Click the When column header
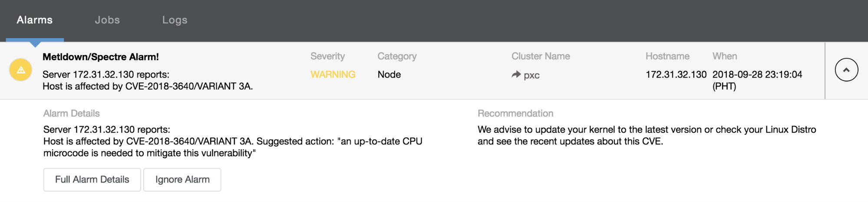868x202 pixels. [x=725, y=56]
